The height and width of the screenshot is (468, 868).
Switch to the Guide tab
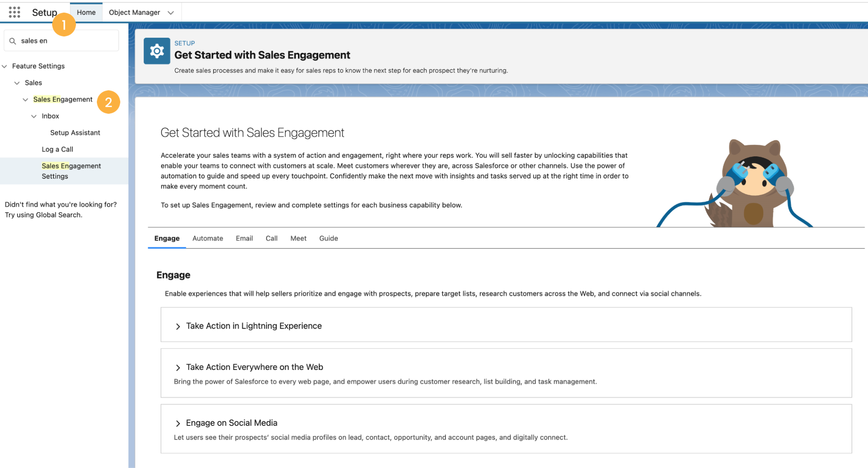pos(328,238)
